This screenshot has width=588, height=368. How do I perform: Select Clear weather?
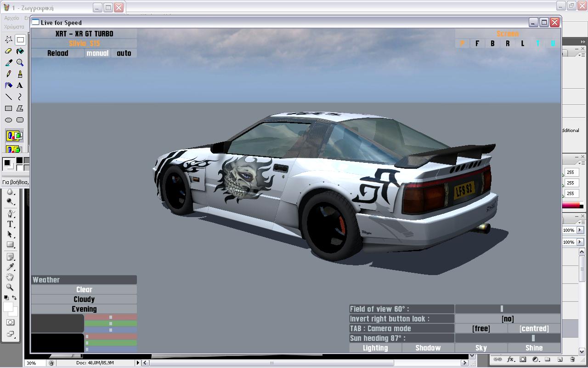pyautogui.click(x=84, y=289)
